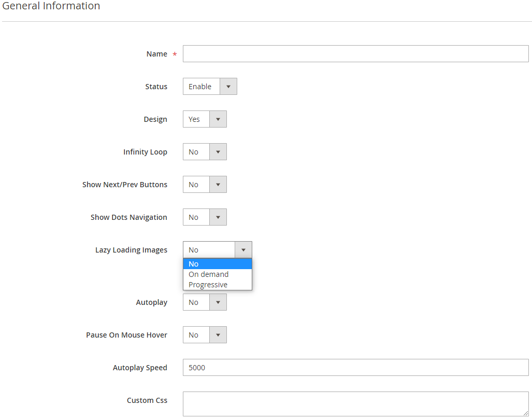The height and width of the screenshot is (419, 532).
Task: Collapse the Lazy Loading Images dropdown arrow
Action: (243, 250)
